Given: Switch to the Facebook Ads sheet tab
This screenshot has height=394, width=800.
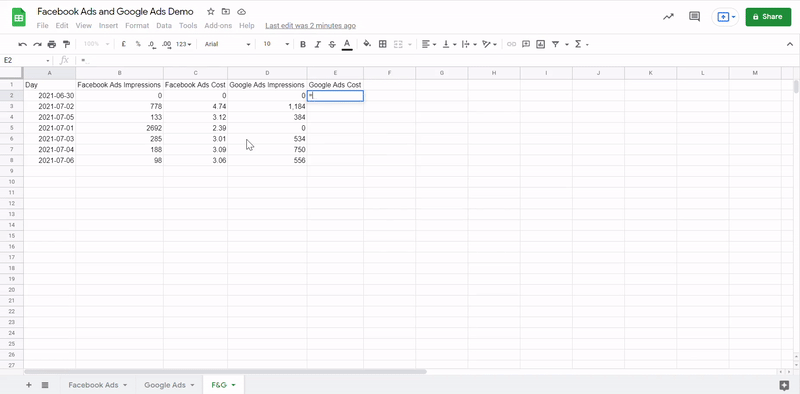Looking at the screenshot, I should [93, 385].
